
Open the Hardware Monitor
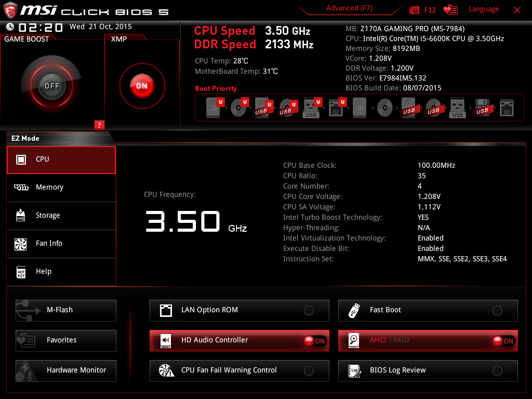(x=66, y=371)
